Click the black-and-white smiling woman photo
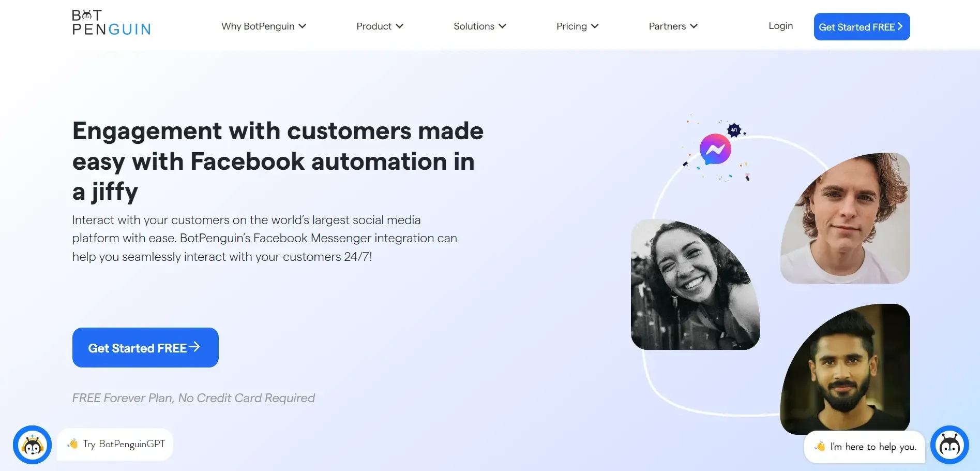The width and height of the screenshot is (980, 471). 695,284
